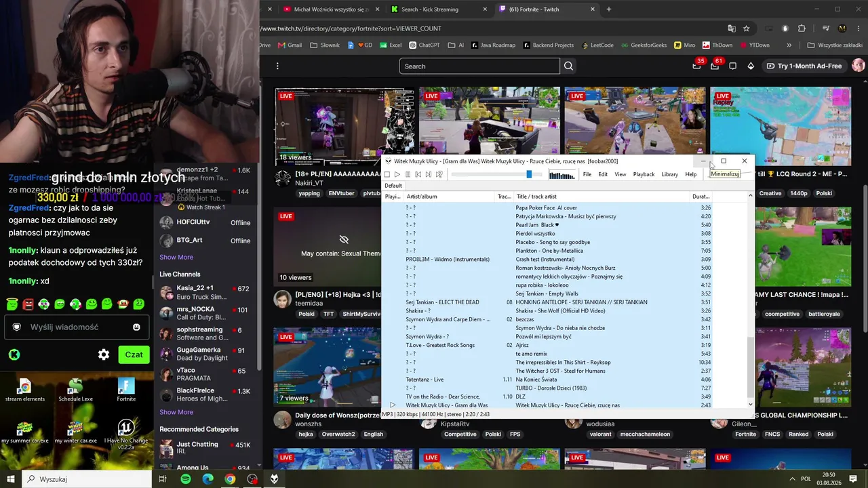Open the foobar2000 View menu
Screen dimensions: 868x488
620,175
